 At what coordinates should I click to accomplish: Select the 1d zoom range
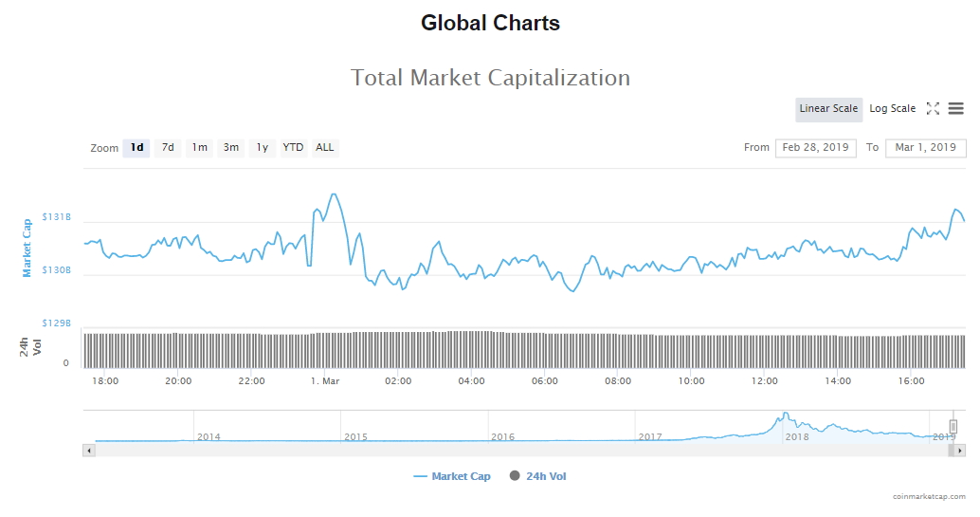pyautogui.click(x=136, y=148)
